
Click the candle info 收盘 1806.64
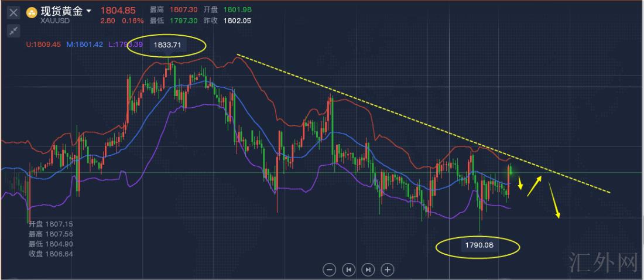click(x=50, y=254)
